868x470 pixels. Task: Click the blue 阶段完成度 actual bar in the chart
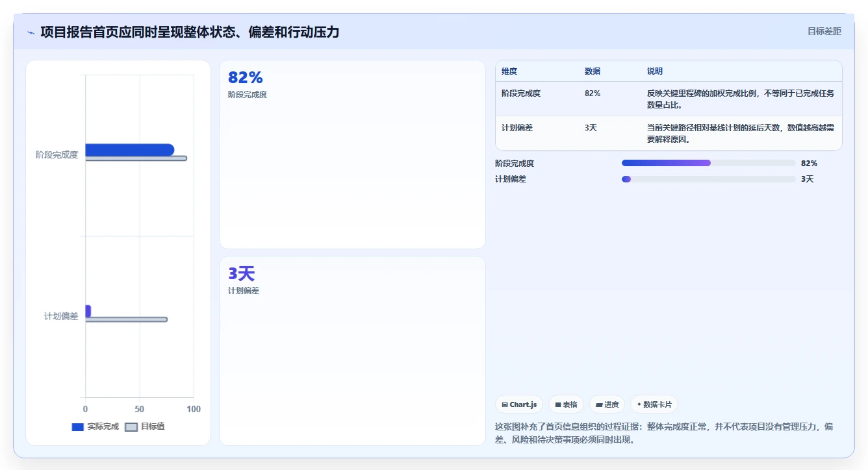click(x=130, y=150)
